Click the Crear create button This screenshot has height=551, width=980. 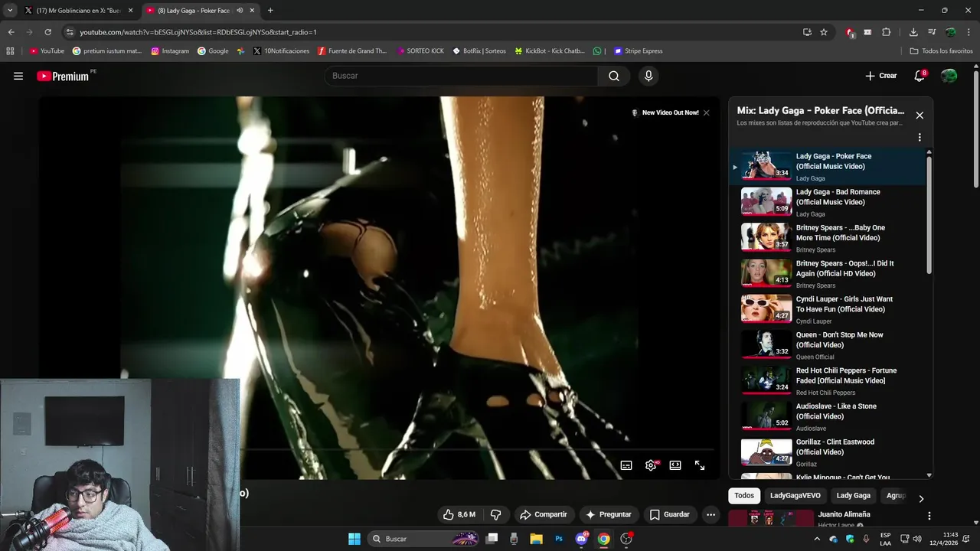click(880, 76)
